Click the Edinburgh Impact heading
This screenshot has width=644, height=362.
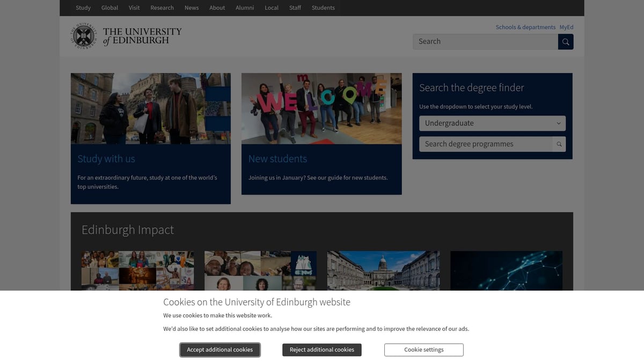point(128,230)
